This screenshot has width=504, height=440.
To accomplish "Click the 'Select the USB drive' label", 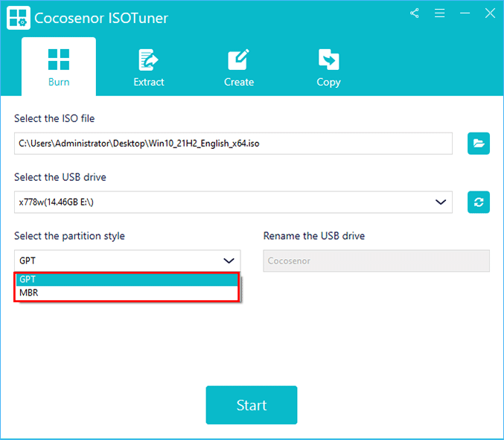I will tap(60, 177).
